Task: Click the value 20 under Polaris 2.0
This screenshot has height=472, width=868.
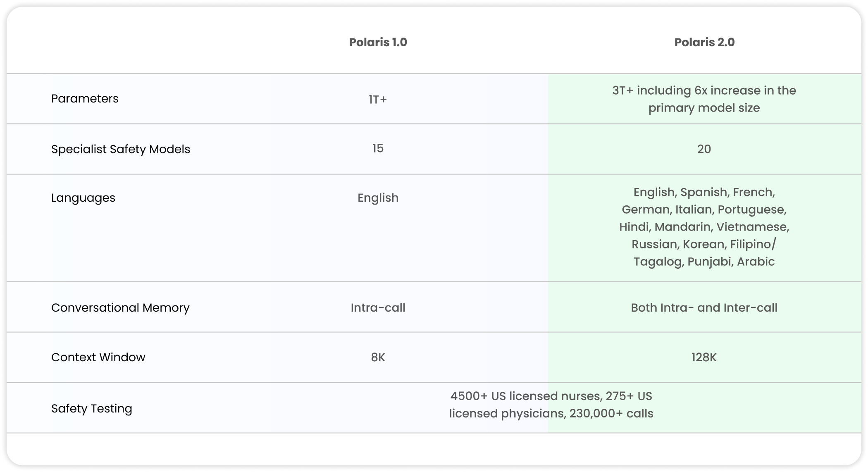Action: (x=704, y=149)
